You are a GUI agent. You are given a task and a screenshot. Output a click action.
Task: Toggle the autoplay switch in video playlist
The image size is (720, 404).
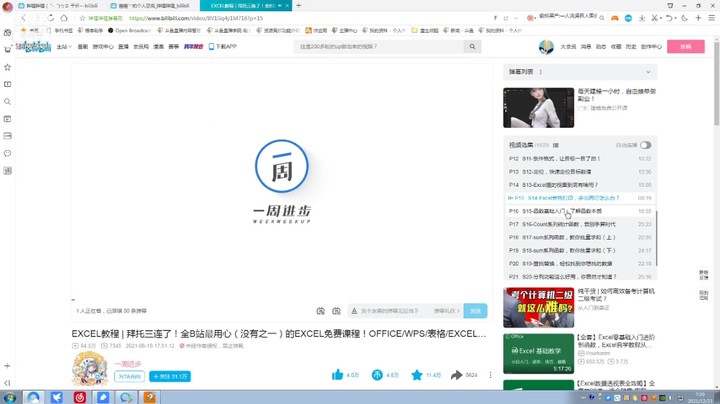click(645, 145)
